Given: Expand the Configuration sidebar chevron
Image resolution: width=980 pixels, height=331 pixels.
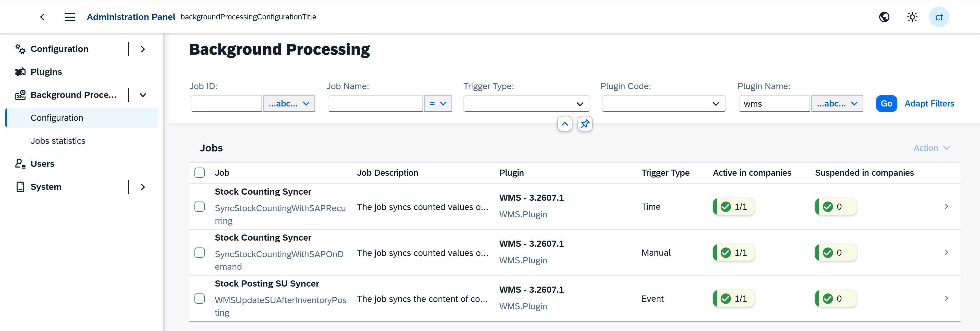Looking at the screenshot, I should point(143,49).
